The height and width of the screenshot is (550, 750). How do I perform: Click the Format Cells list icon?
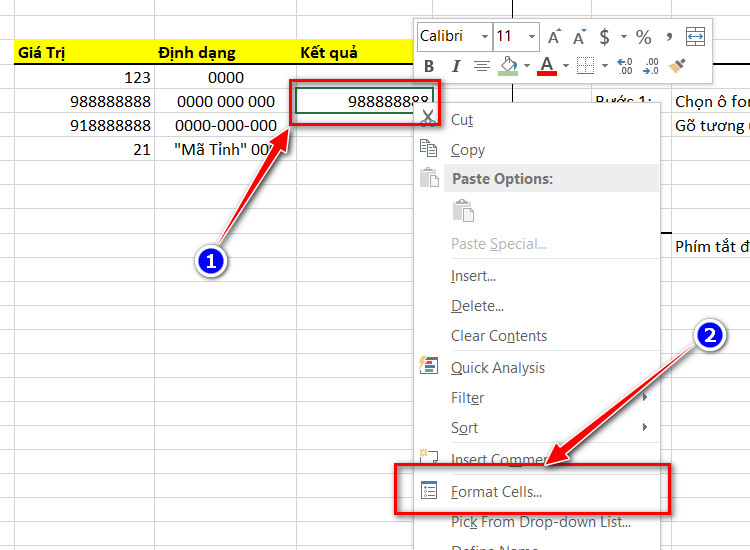point(429,490)
